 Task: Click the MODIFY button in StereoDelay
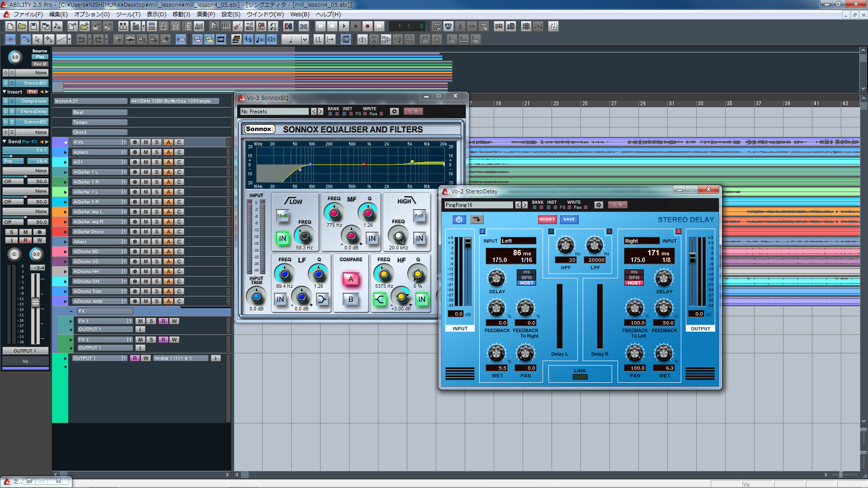tap(547, 220)
